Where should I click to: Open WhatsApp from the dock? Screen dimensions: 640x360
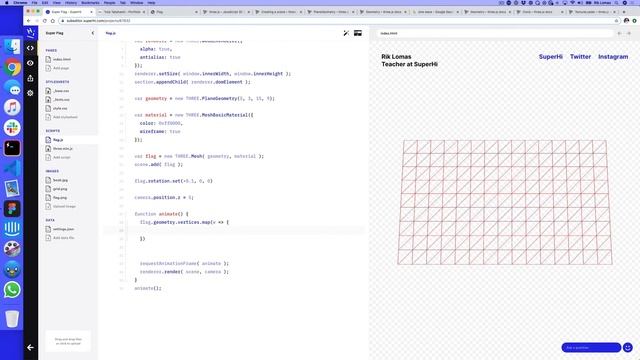(x=12, y=290)
